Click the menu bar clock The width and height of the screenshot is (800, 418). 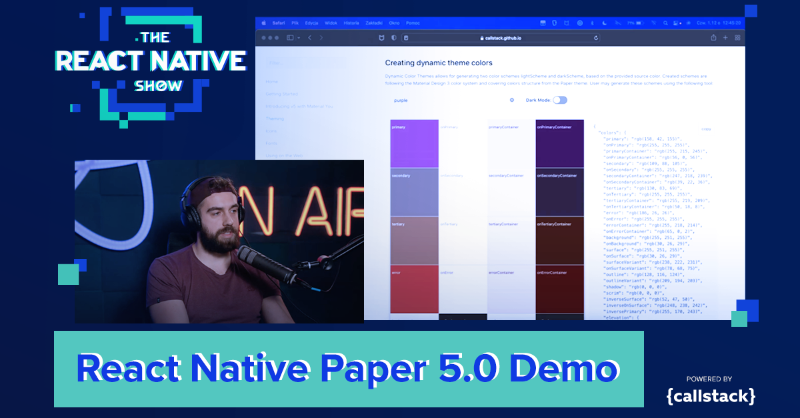pyautogui.click(x=719, y=23)
